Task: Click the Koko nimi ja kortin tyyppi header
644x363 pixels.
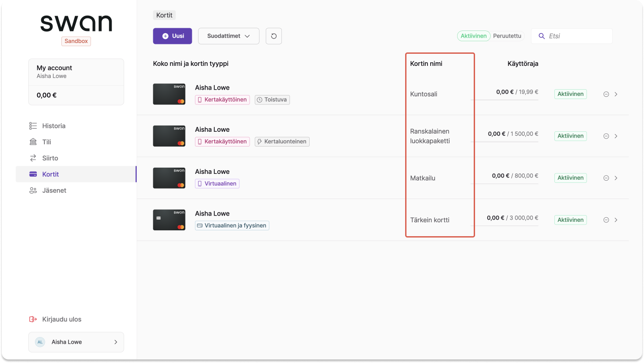Action: 191,64
